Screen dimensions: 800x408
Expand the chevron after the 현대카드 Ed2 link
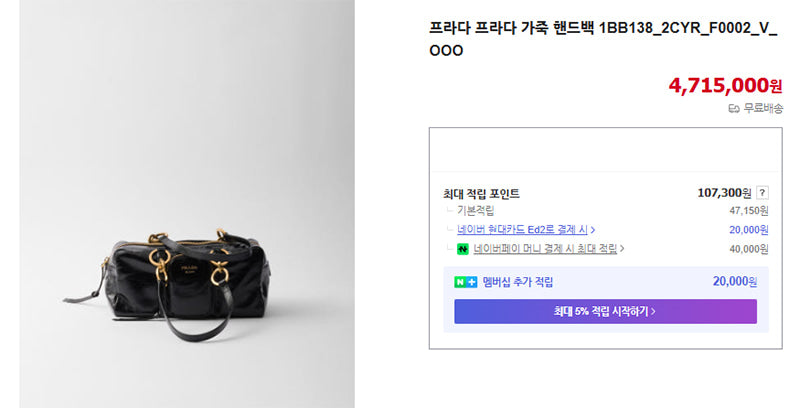593,230
